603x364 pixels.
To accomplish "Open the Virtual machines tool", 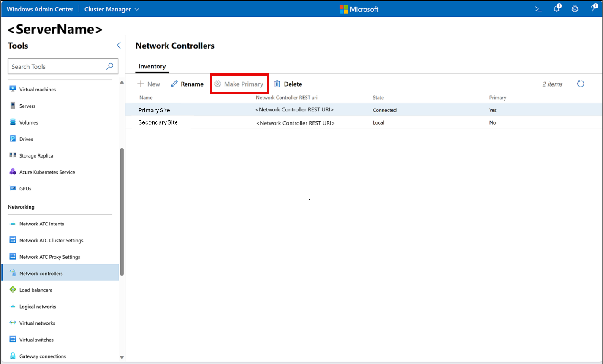I will [x=37, y=90].
